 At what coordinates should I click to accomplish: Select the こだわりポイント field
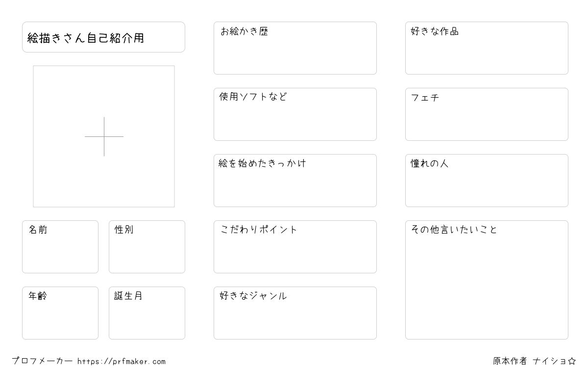pyautogui.click(x=295, y=247)
